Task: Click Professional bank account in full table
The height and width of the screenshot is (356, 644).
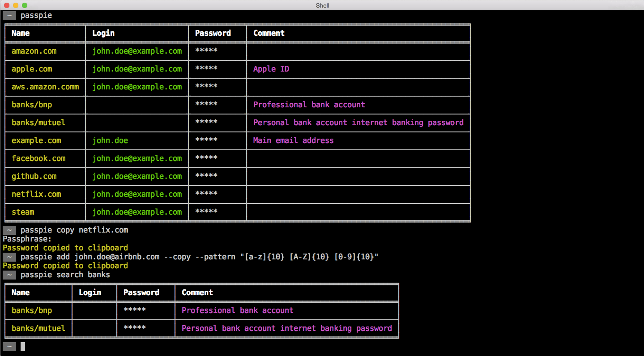Action: [x=309, y=105]
